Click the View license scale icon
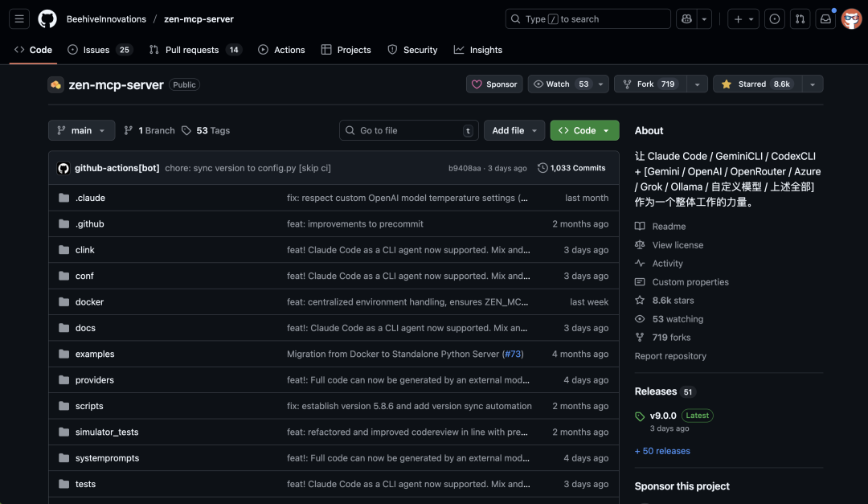 coord(640,245)
